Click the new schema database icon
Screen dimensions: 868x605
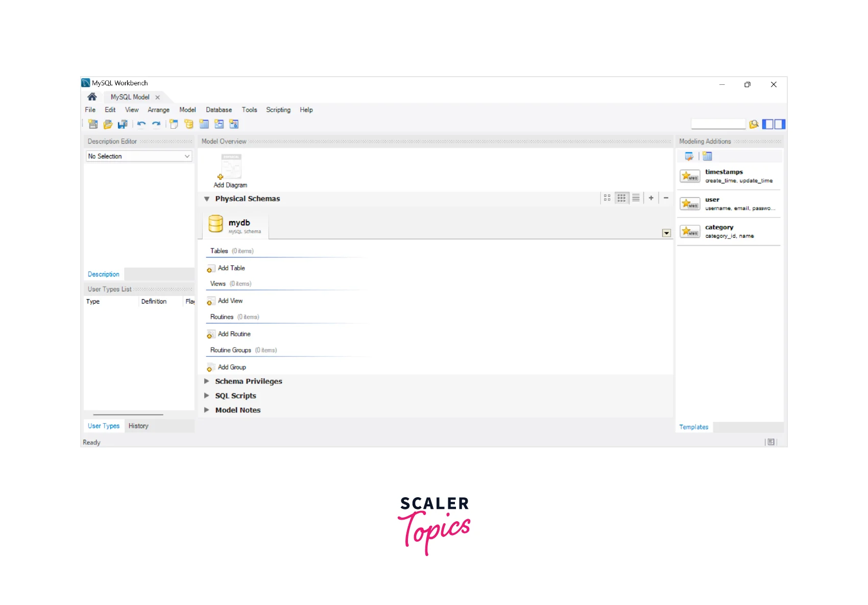click(189, 124)
